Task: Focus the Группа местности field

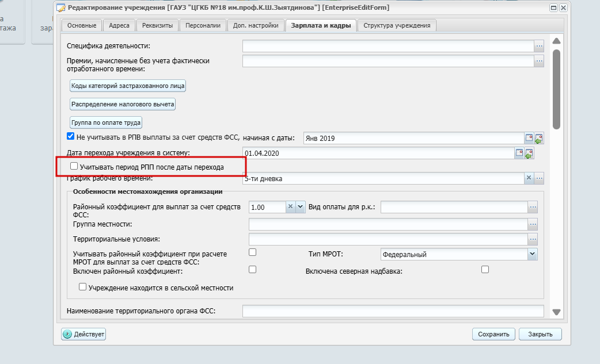Action: (x=389, y=224)
